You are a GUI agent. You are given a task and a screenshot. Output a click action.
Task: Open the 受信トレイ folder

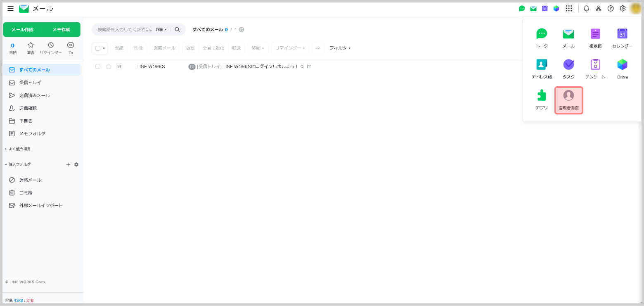point(42,83)
